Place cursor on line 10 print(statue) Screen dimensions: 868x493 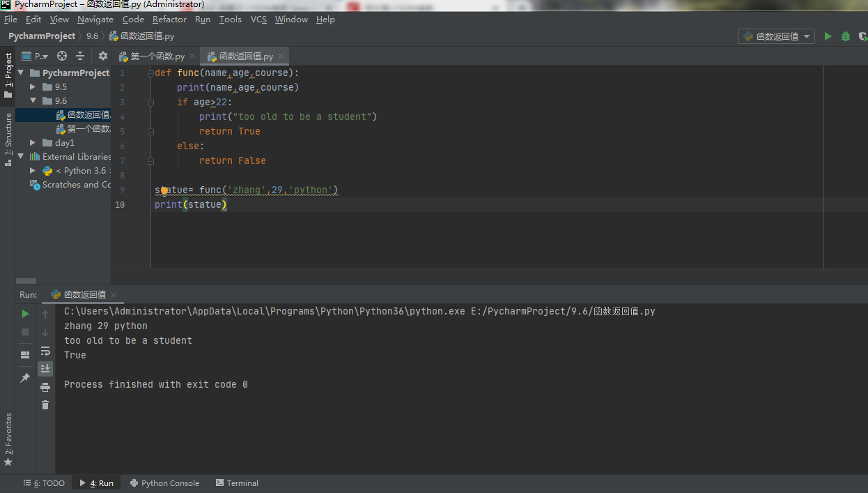(191, 204)
